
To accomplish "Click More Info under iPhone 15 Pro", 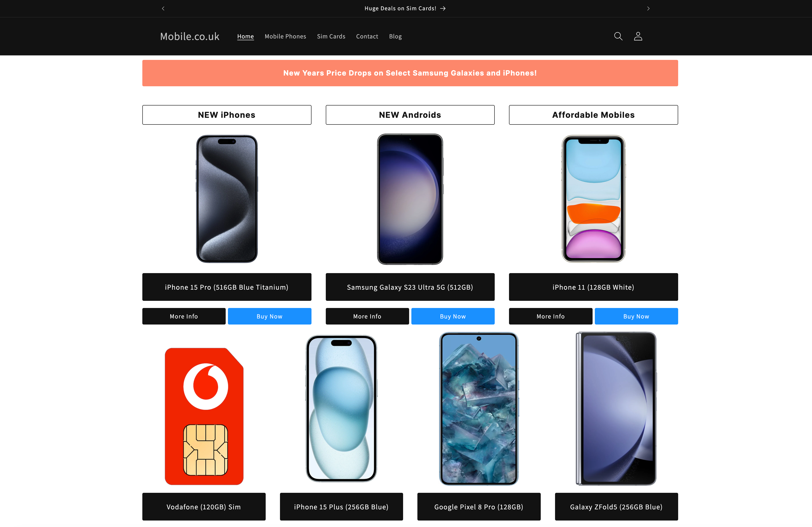I will 184,316.
